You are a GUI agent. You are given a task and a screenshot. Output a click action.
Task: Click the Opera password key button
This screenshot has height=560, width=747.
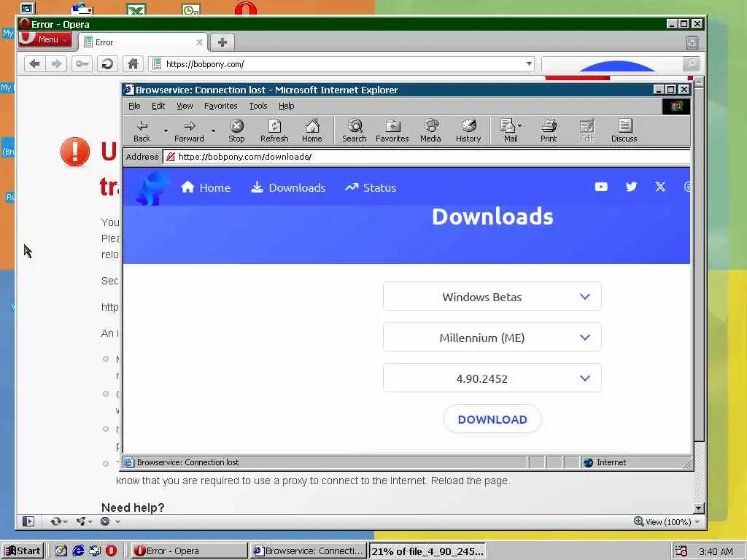click(x=82, y=64)
